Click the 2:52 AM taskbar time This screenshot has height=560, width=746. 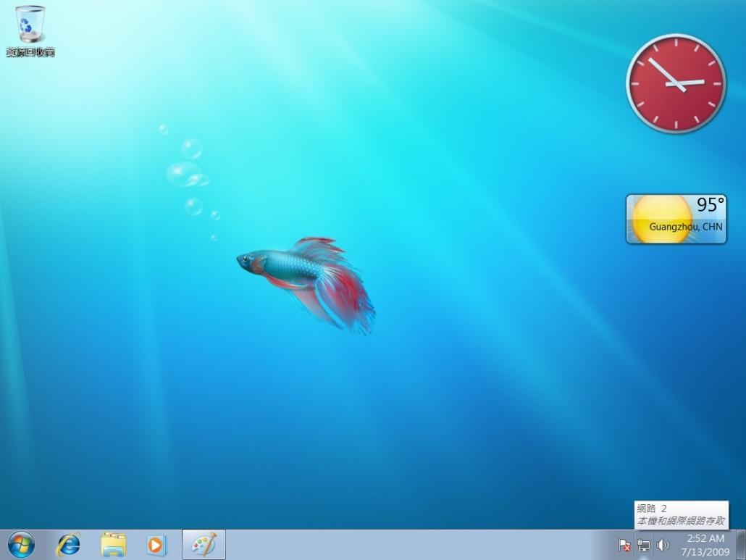click(705, 538)
